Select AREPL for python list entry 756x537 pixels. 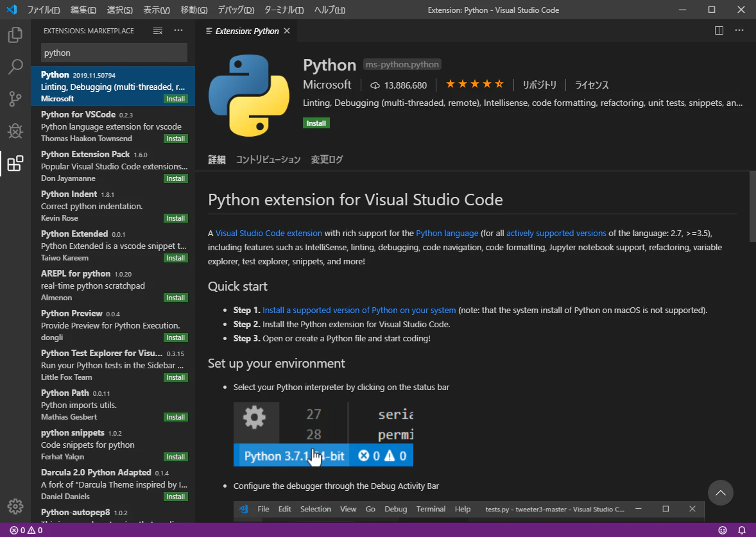click(x=114, y=286)
